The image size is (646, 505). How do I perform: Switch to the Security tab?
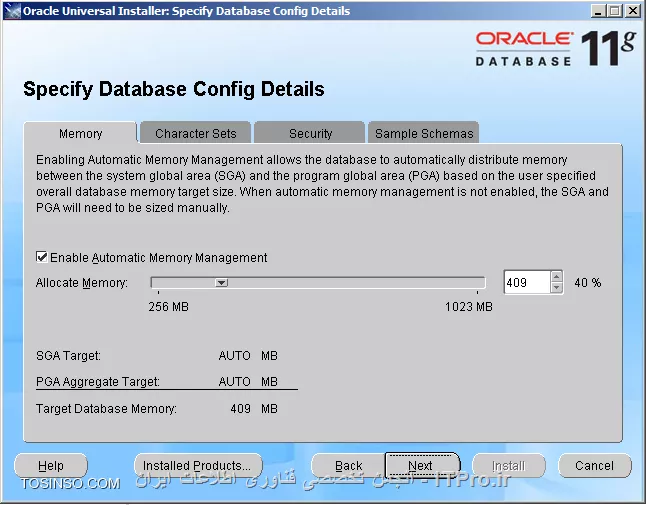310,133
